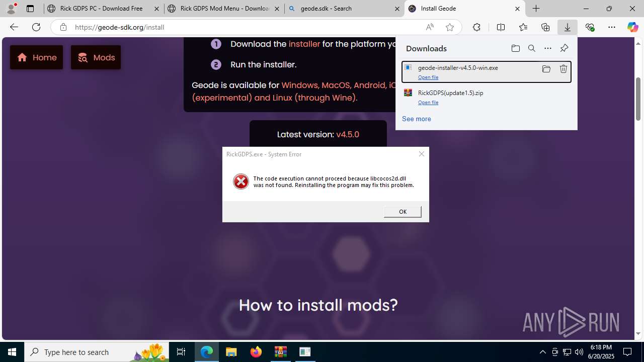Open the Copilot icon

[x=632, y=27]
